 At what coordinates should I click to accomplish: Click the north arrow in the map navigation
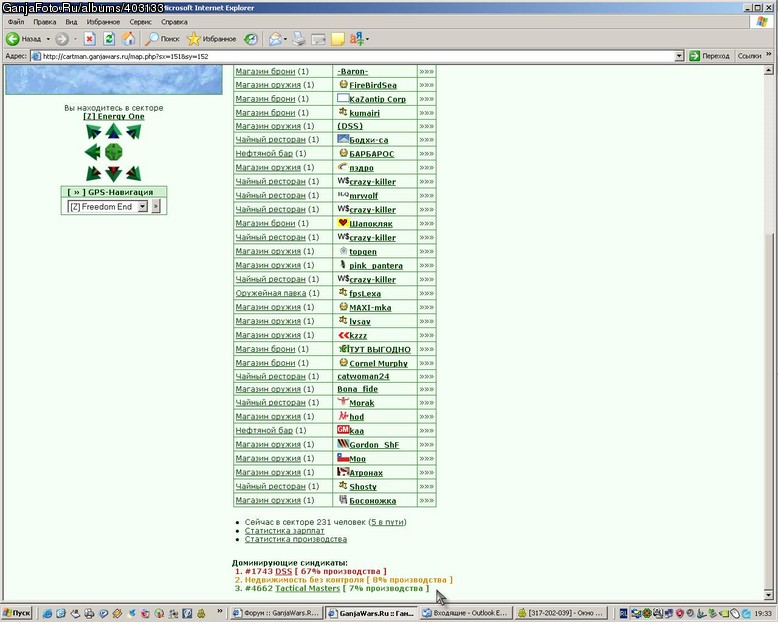coord(114,131)
